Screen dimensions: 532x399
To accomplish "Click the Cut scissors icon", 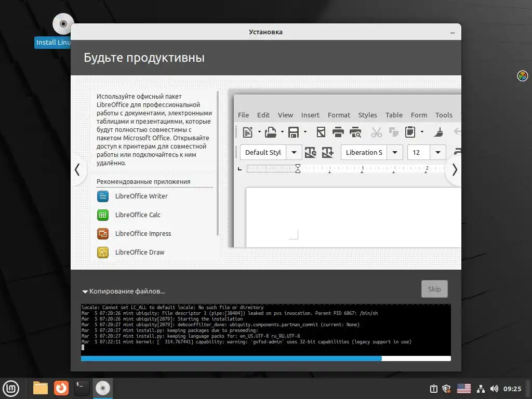I will tap(376, 132).
